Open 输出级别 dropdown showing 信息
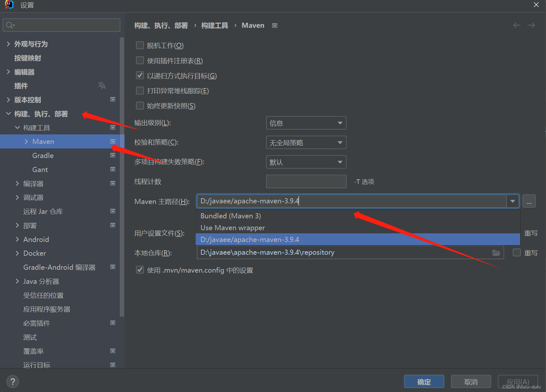Screen dimensions: 546x392 (x=306, y=123)
